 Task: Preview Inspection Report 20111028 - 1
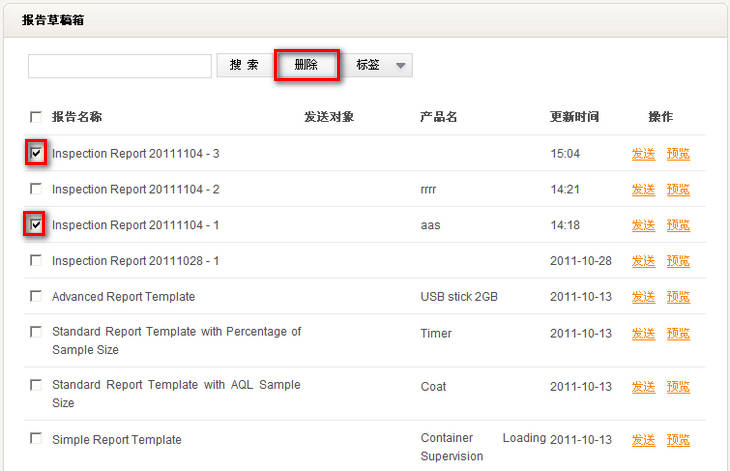[678, 261]
